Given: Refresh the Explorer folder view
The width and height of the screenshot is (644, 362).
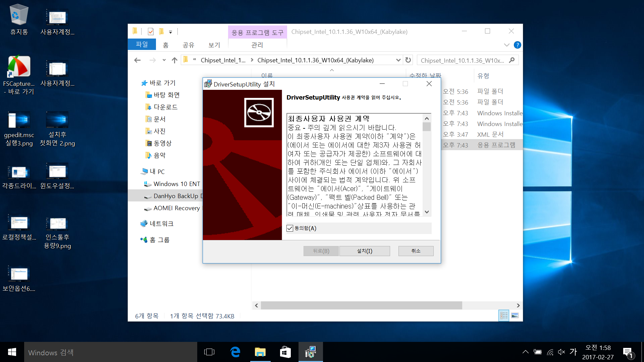Looking at the screenshot, I should click(x=408, y=60).
